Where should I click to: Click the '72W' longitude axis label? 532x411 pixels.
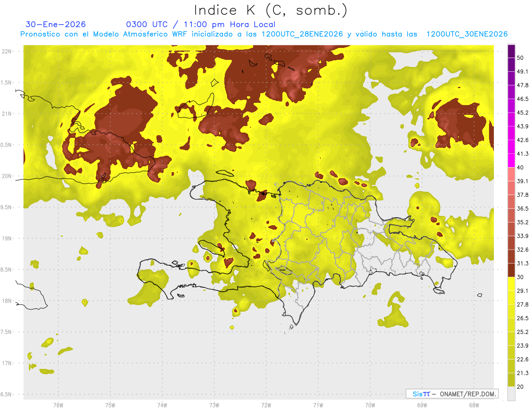point(266,405)
